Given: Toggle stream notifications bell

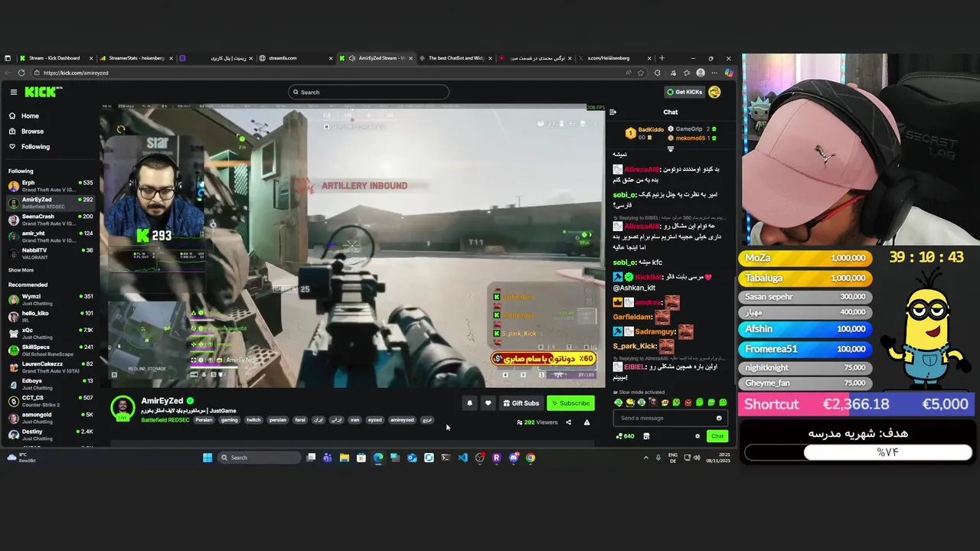Looking at the screenshot, I should click(469, 403).
